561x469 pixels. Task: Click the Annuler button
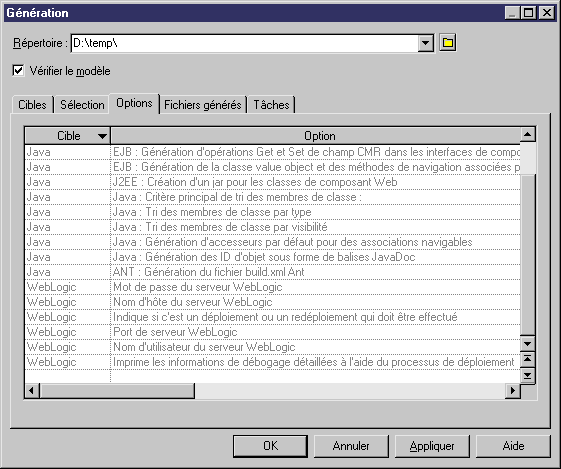pyautogui.click(x=351, y=446)
